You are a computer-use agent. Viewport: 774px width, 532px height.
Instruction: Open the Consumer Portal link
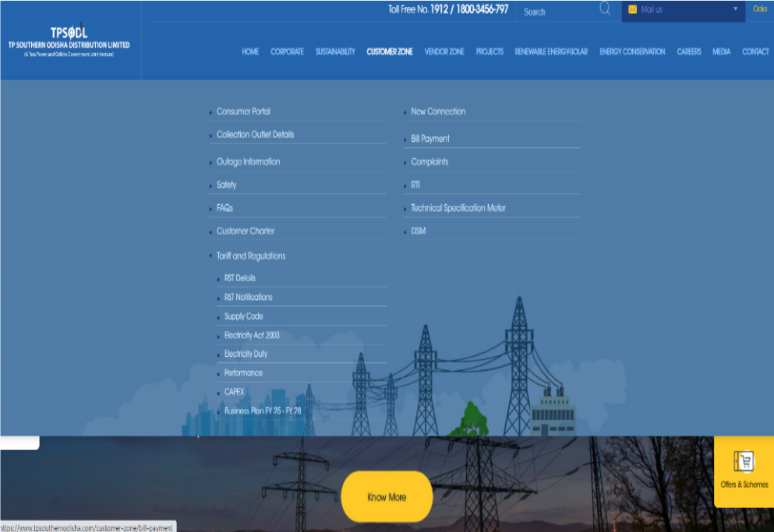pyautogui.click(x=243, y=111)
